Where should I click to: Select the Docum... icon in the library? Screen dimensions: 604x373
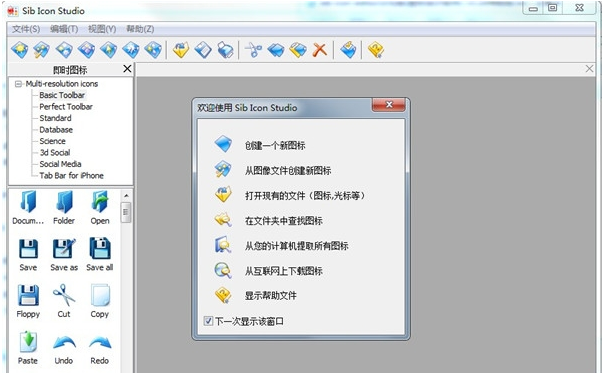[x=28, y=208]
